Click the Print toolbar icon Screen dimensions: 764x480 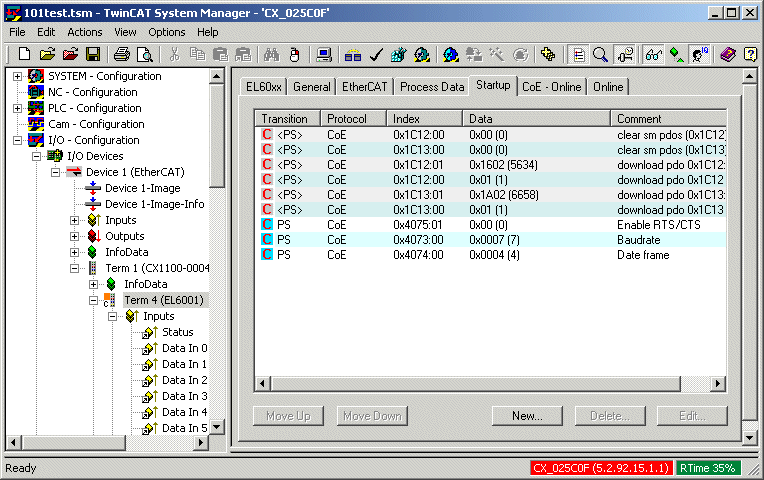(x=121, y=54)
